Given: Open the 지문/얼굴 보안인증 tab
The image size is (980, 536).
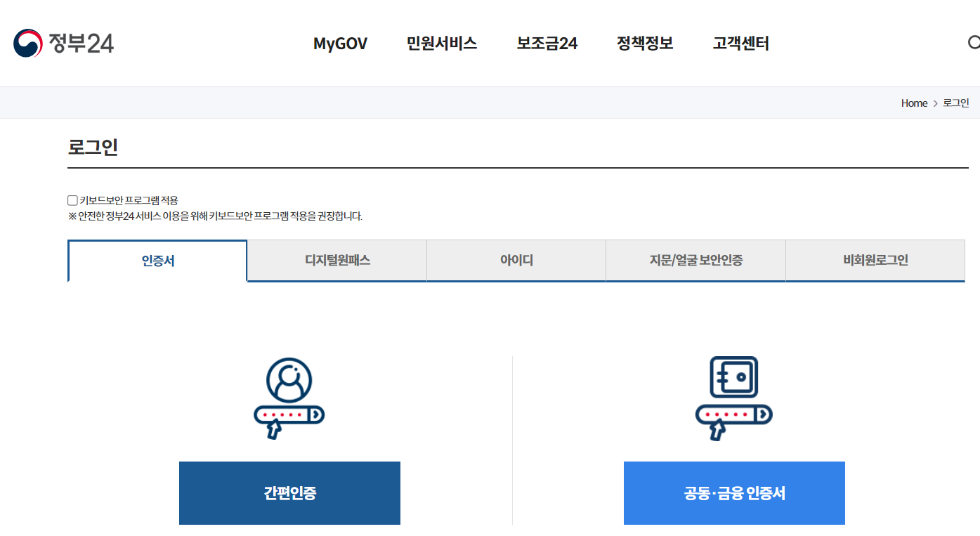Looking at the screenshot, I should click(695, 261).
